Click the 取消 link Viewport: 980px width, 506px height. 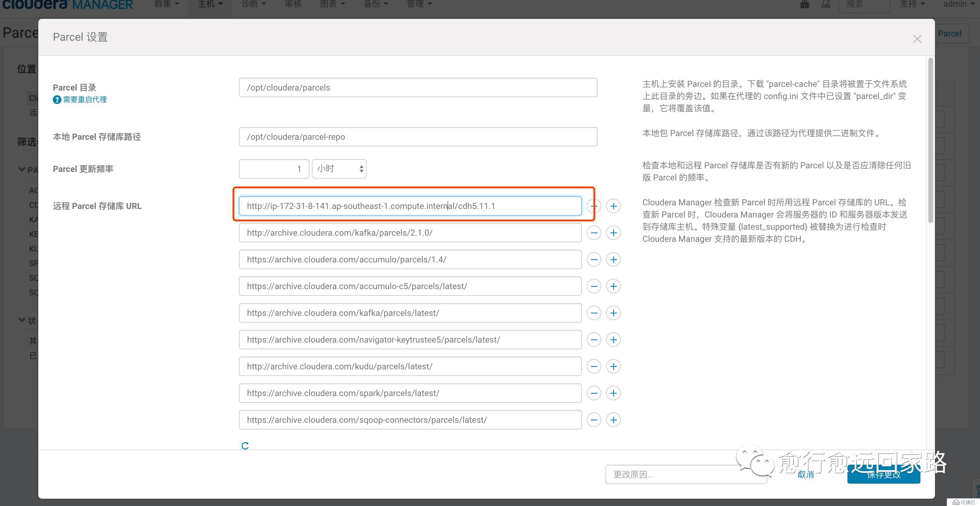pyautogui.click(x=806, y=474)
